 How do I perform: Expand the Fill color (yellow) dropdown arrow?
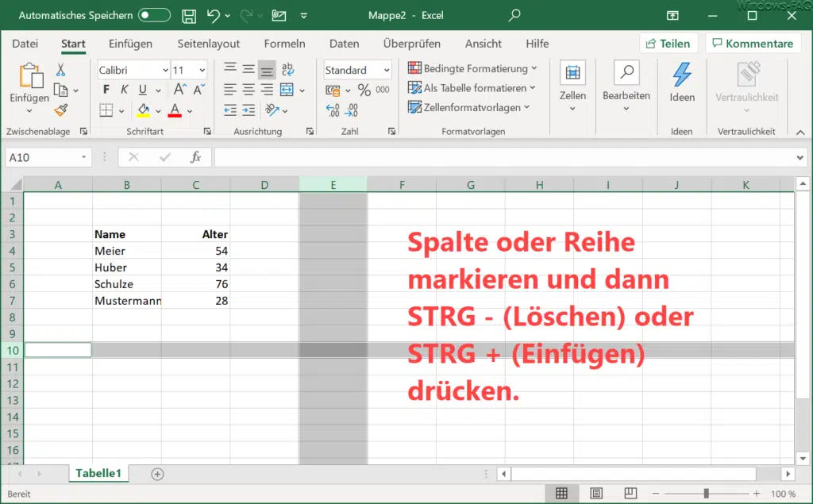(x=157, y=110)
